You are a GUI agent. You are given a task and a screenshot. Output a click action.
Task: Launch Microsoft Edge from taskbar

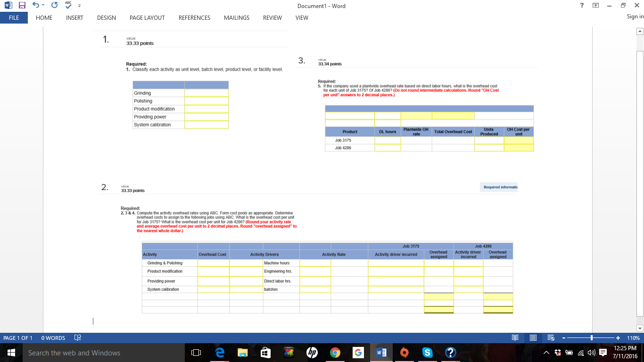point(219,353)
